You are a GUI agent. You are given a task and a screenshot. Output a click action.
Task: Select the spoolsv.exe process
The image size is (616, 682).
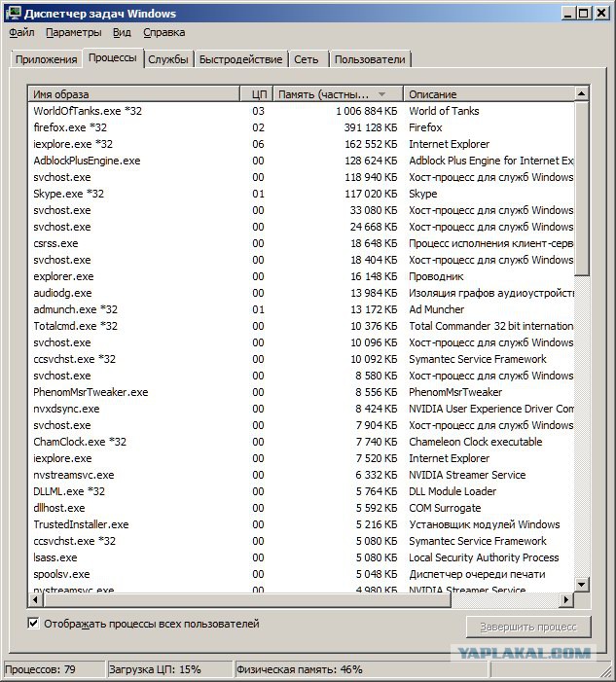[x=301, y=574]
